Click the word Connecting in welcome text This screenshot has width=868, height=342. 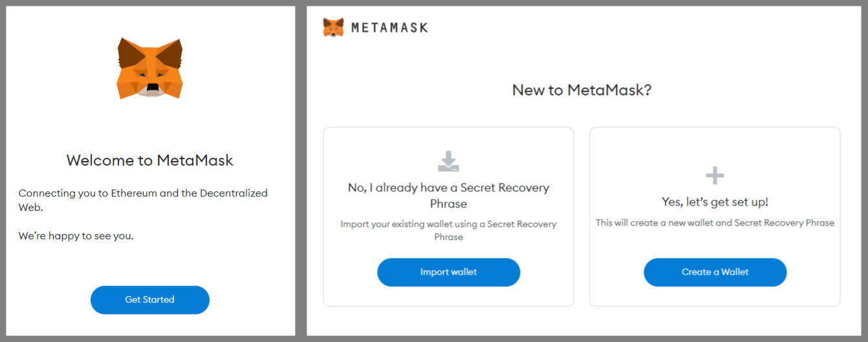click(45, 193)
